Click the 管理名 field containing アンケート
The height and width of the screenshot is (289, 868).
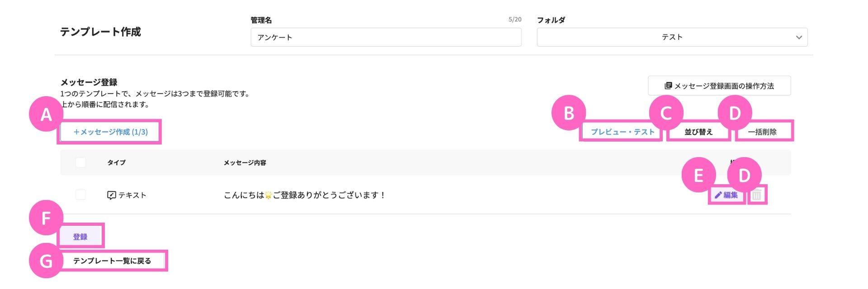[386, 37]
